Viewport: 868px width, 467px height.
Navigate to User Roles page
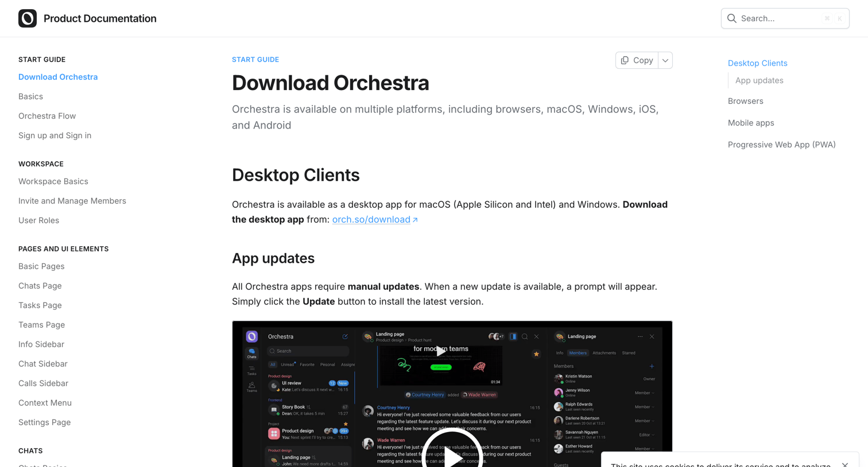tap(38, 220)
